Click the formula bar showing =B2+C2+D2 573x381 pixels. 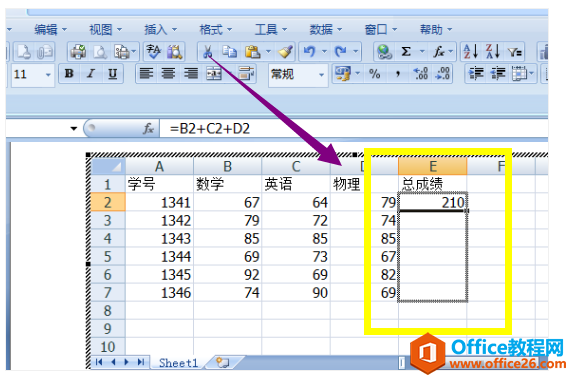coord(353,129)
